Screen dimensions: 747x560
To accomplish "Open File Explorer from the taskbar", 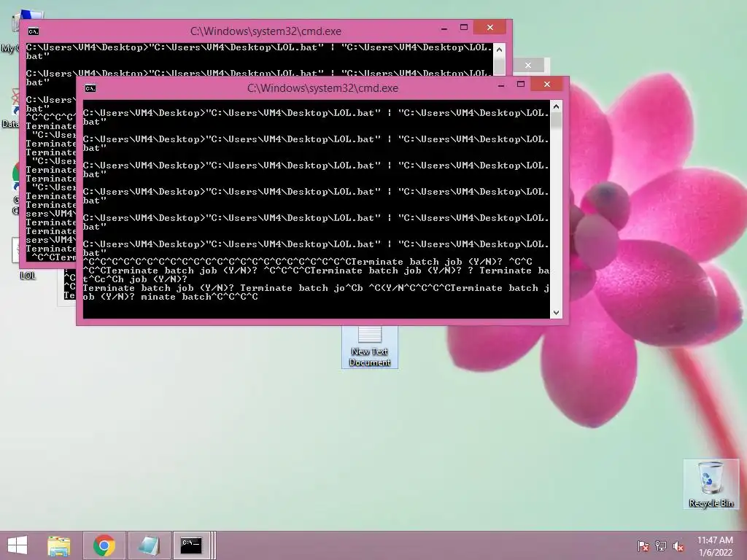I will (59, 545).
